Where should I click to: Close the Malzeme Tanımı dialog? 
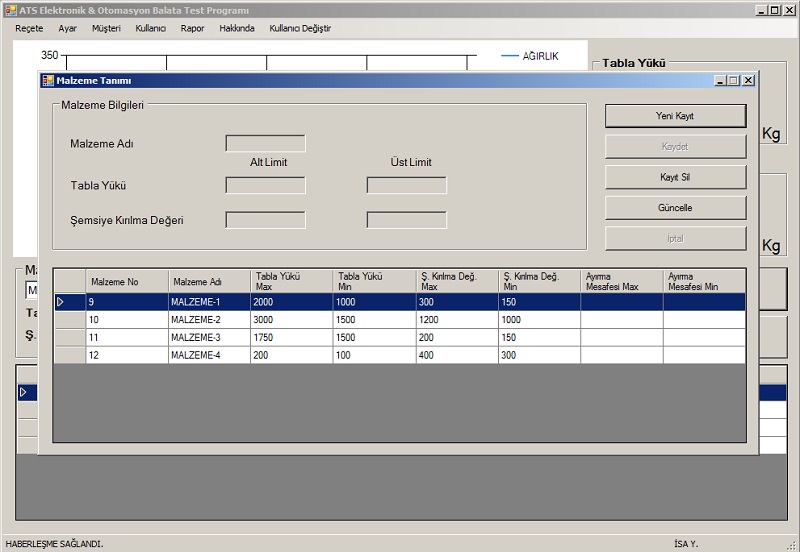pos(748,80)
